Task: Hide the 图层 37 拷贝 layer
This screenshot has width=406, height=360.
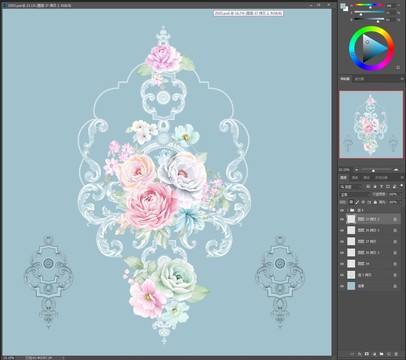Action: pos(342,241)
